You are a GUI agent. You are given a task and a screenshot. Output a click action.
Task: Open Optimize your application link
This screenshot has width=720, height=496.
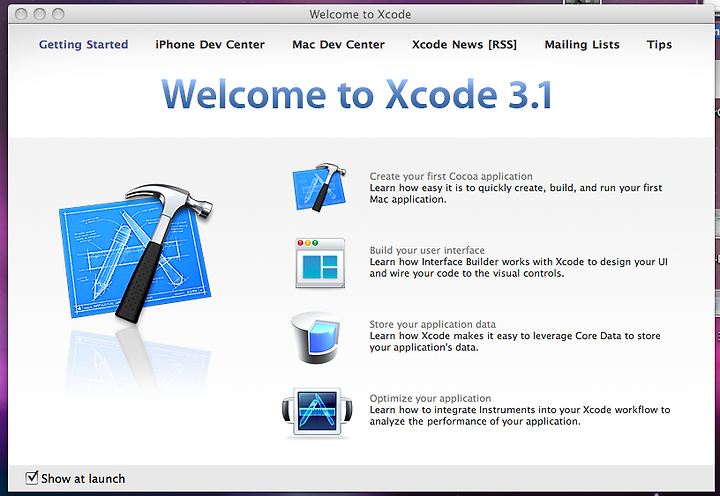[x=430, y=398]
